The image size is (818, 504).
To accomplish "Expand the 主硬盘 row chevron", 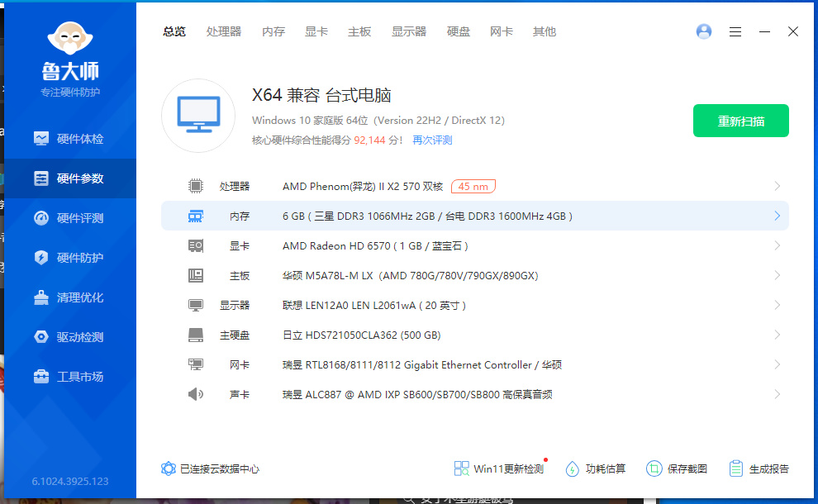I will pos(778,335).
